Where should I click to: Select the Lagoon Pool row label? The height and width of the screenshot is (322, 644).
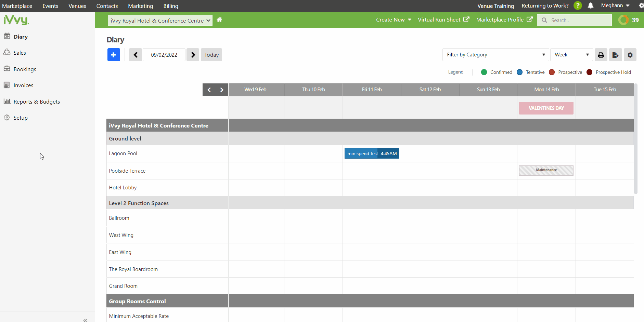123,153
